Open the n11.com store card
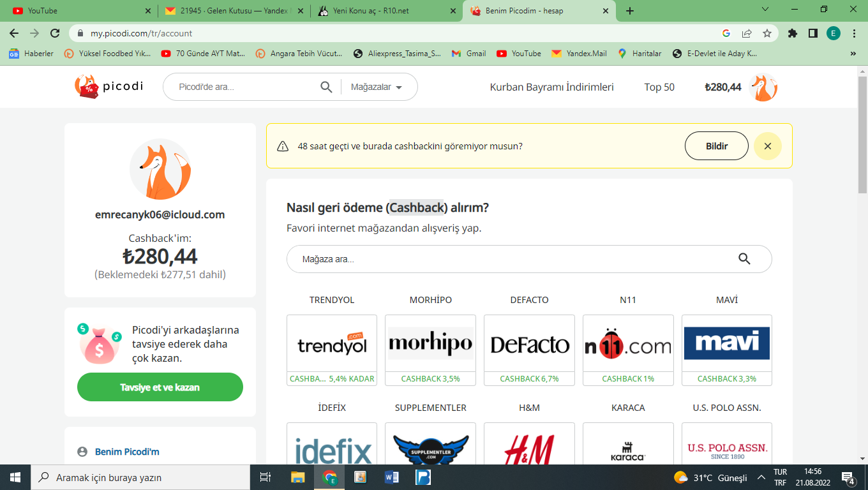The width and height of the screenshot is (868, 490). pos(628,350)
